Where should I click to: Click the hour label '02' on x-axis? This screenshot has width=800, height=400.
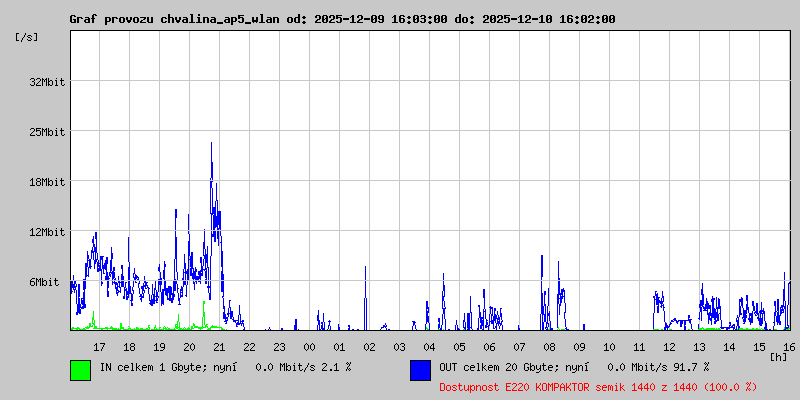click(x=369, y=347)
